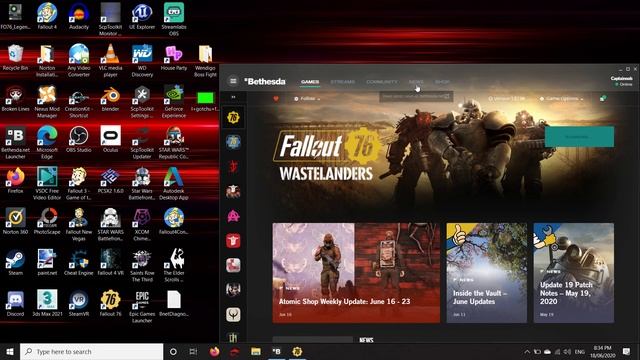Open Update 19 Patch Notes card
Viewport: 640px width, 360px height.
[573, 273]
